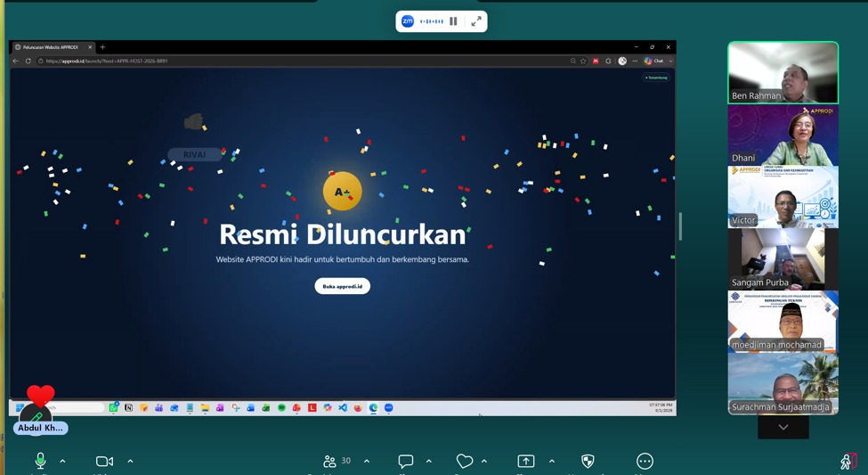Click the yellow A+ logo circle
The image size is (868, 475).
click(x=342, y=192)
